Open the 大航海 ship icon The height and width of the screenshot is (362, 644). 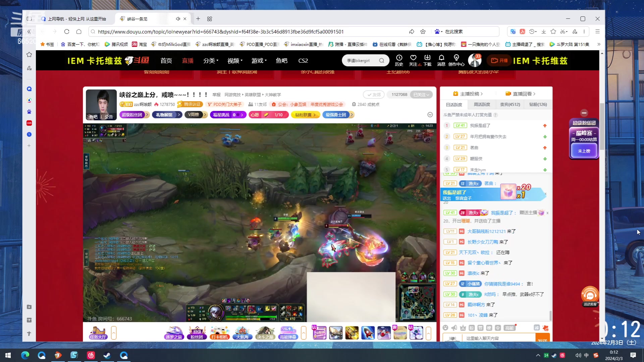(242, 333)
